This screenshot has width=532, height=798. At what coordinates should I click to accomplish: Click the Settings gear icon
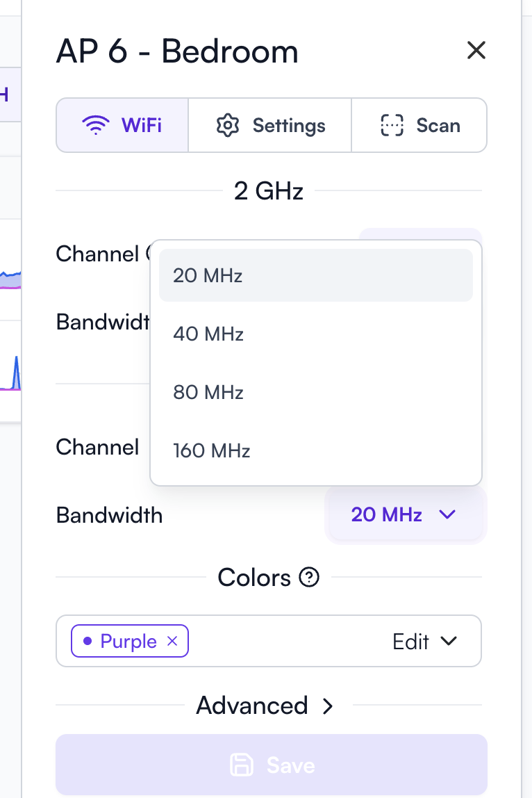click(x=227, y=125)
